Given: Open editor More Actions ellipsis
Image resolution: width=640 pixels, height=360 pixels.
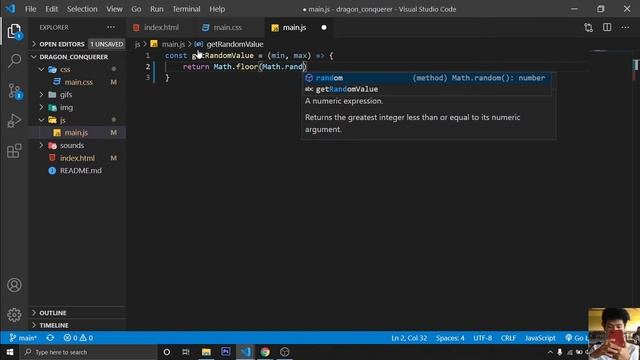Looking at the screenshot, I should pos(625,27).
